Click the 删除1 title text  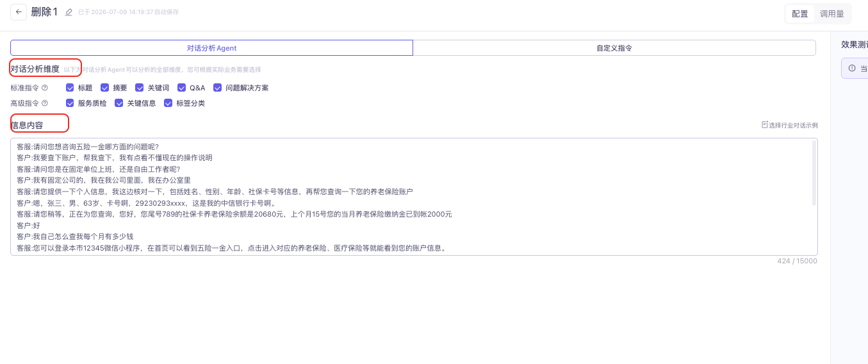pos(44,12)
